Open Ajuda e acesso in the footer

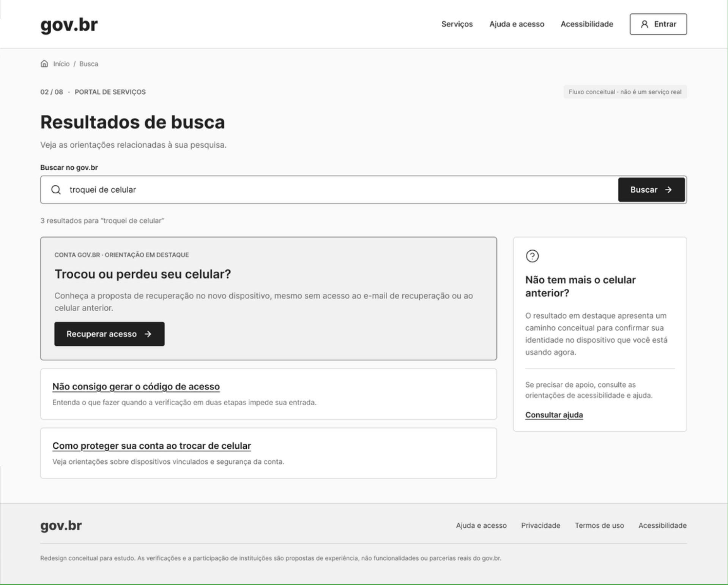coord(481,525)
